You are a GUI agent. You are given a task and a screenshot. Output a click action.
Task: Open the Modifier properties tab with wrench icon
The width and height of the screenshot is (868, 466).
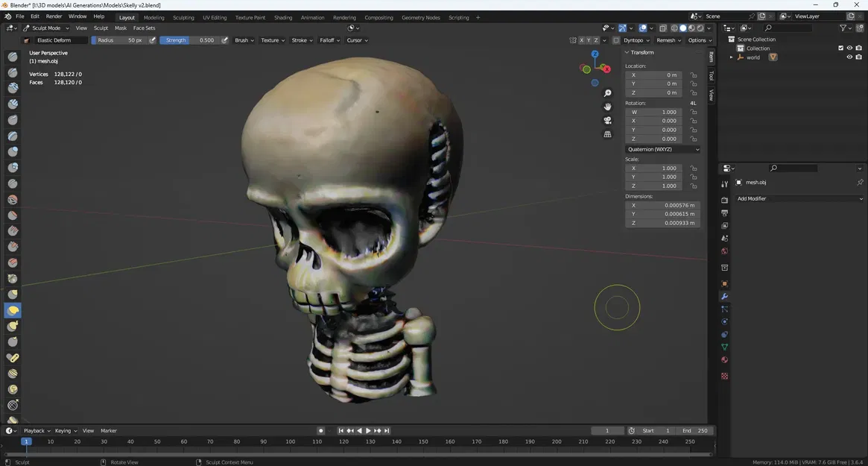click(x=724, y=296)
